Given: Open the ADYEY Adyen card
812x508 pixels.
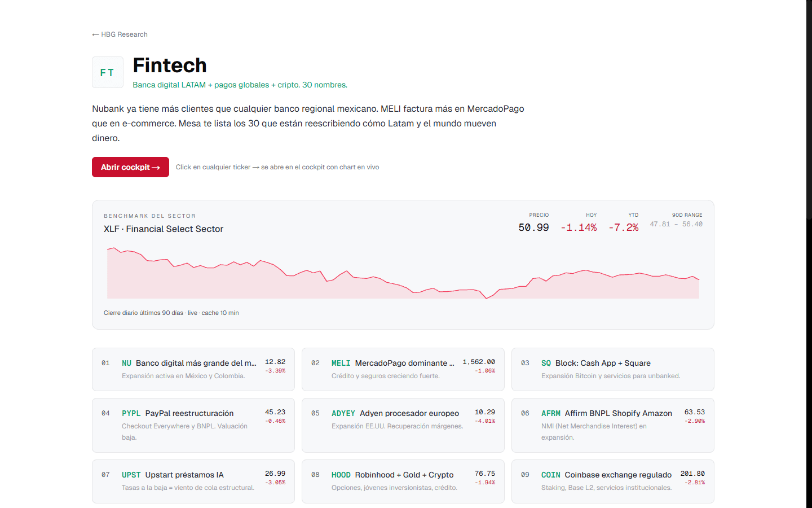Looking at the screenshot, I should (403, 425).
